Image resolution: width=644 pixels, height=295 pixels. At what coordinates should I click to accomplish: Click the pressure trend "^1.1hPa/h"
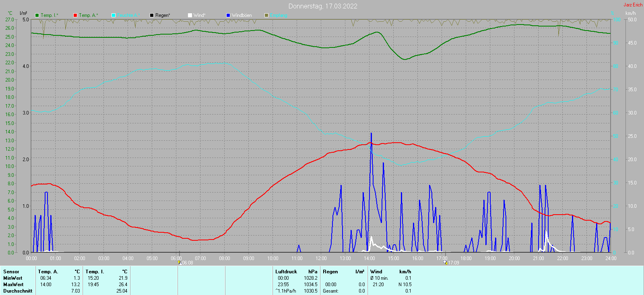pyautogui.click(x=286, y=291)
